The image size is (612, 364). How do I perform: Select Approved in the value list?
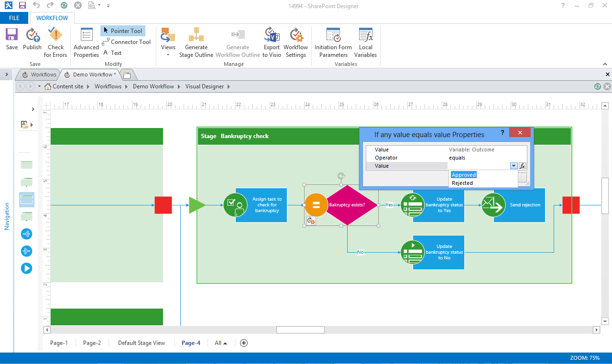pos(463,175)
